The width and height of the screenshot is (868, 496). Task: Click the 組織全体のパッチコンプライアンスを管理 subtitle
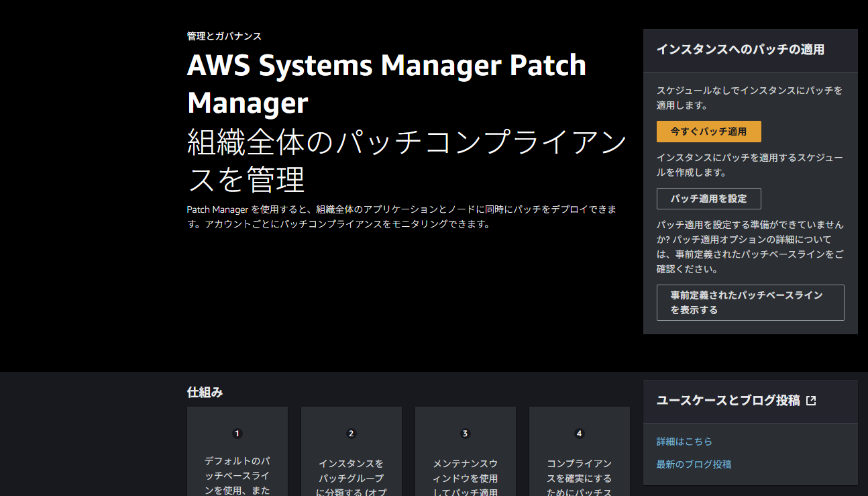(407, 162)
